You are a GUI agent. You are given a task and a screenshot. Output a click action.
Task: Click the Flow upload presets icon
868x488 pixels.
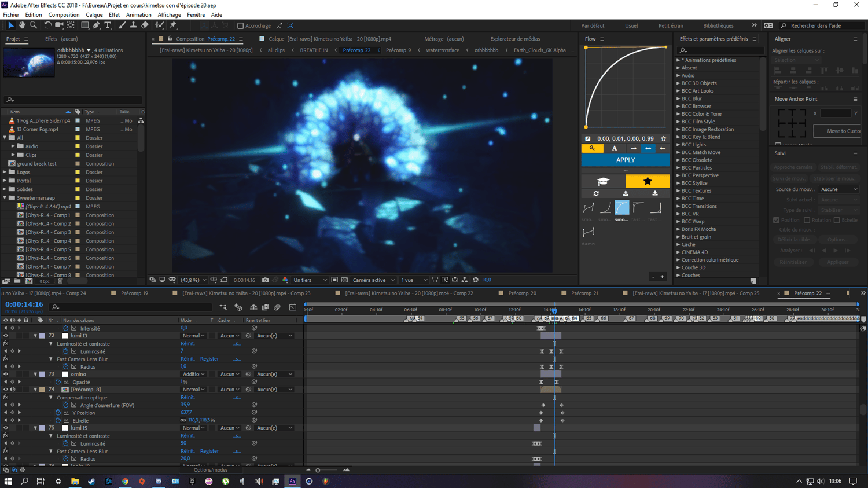click(626, 193)
